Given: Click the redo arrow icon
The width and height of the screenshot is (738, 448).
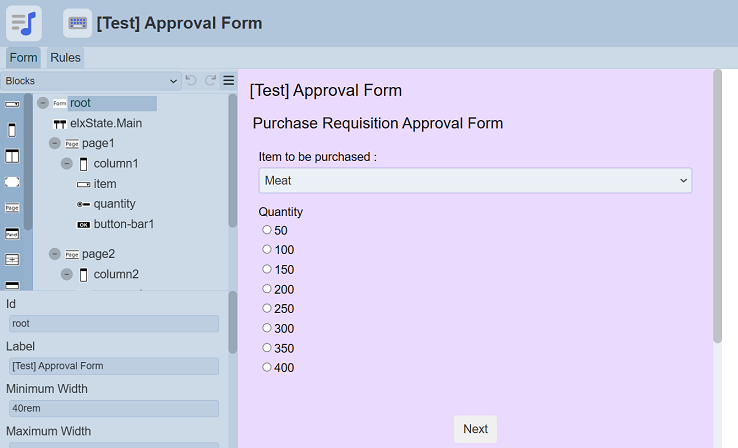Looking at the screenshot, I should coord(210,81).
